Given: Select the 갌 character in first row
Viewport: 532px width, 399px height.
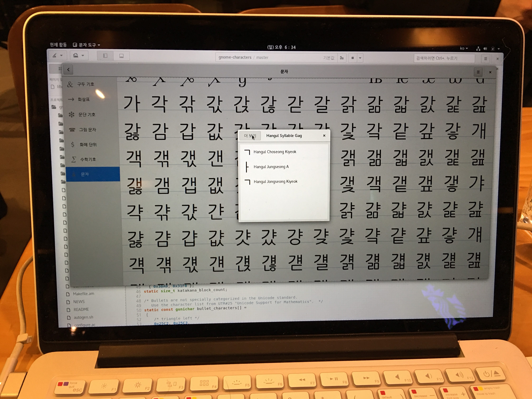Looking at the screenshot, I should (427, 105).
